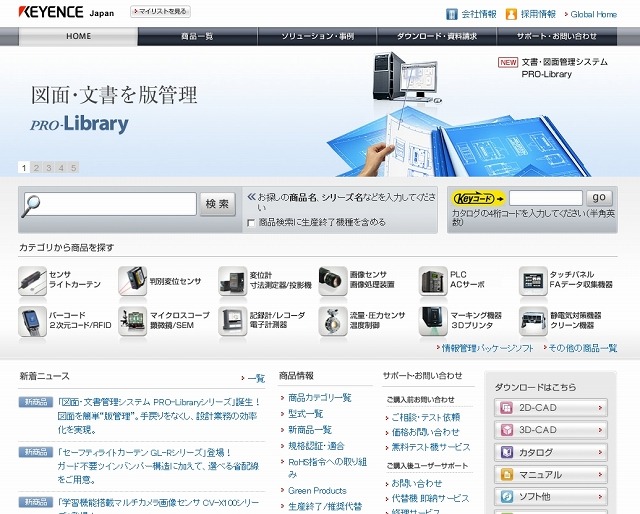Open the 情報管理パッケージソフト link

click(487, 348)
